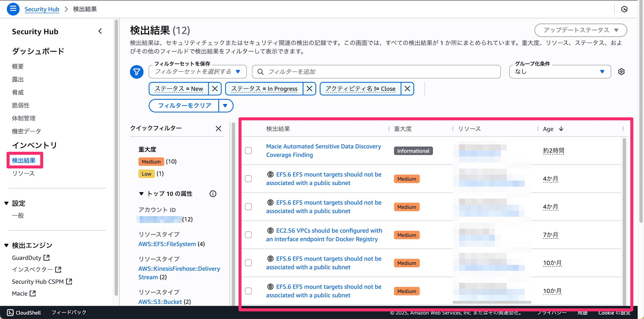Open the アップデートステータス dropdown
Image resolution: width=644 pixels, height=319 pixels.
point(581,30)
